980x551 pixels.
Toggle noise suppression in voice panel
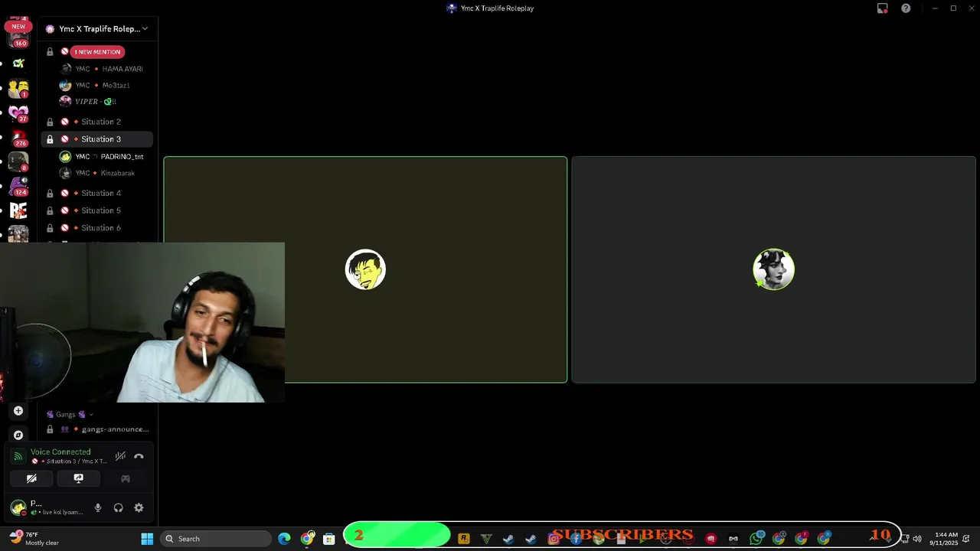(120, 456)
